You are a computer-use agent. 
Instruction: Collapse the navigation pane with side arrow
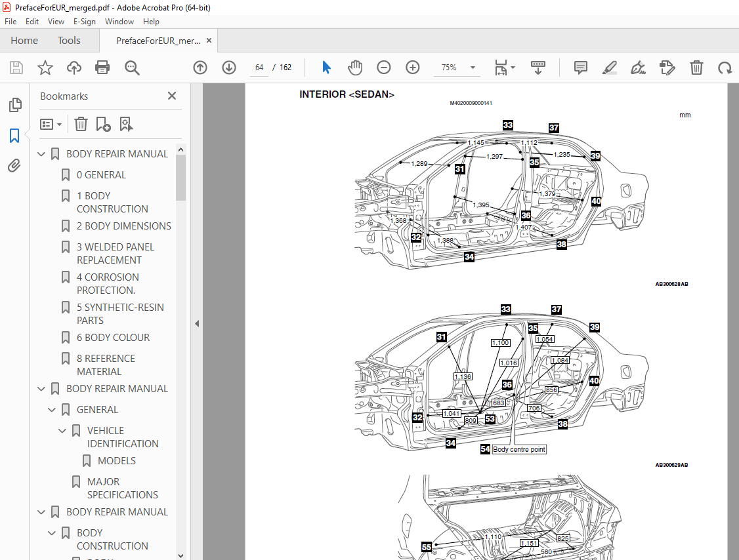point(197,323)
